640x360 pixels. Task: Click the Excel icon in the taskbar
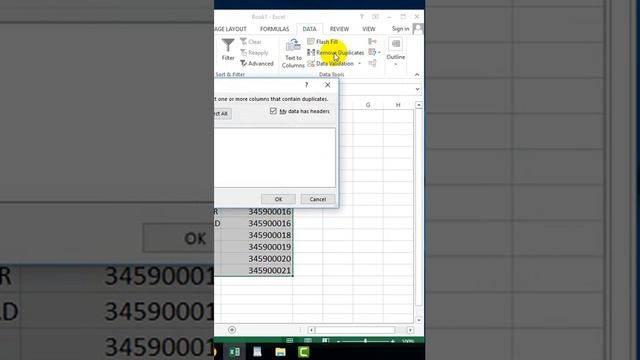(235, 352)
